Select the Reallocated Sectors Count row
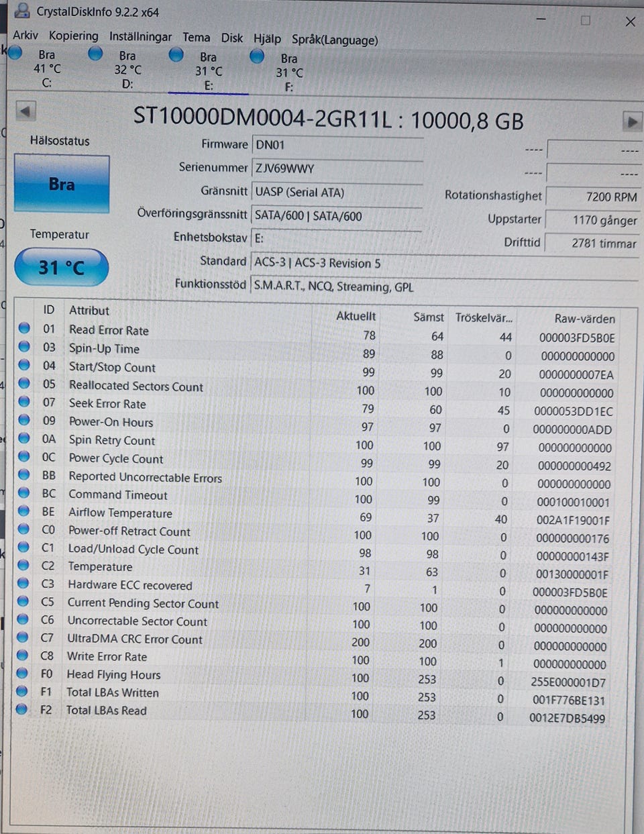Image resolution: width=644 pixels, height=834 pixels. point(317,388)
